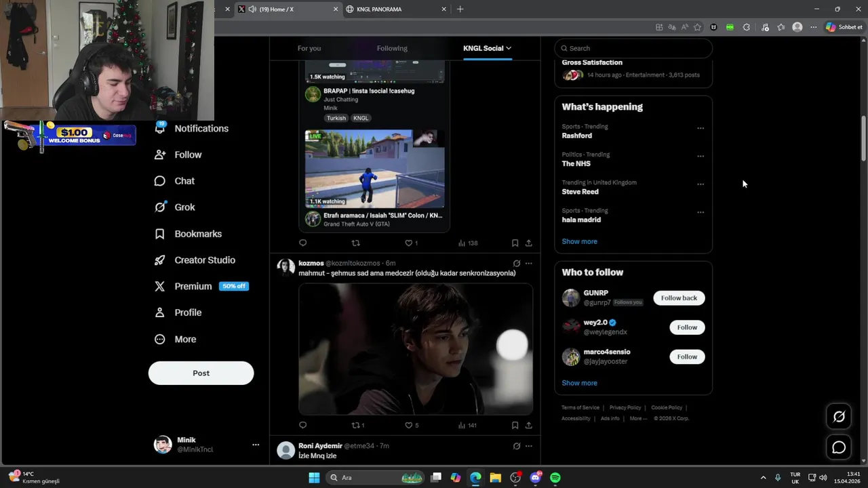Follow wey2.0
Screen dimensions: 868x488
[687, 327]
